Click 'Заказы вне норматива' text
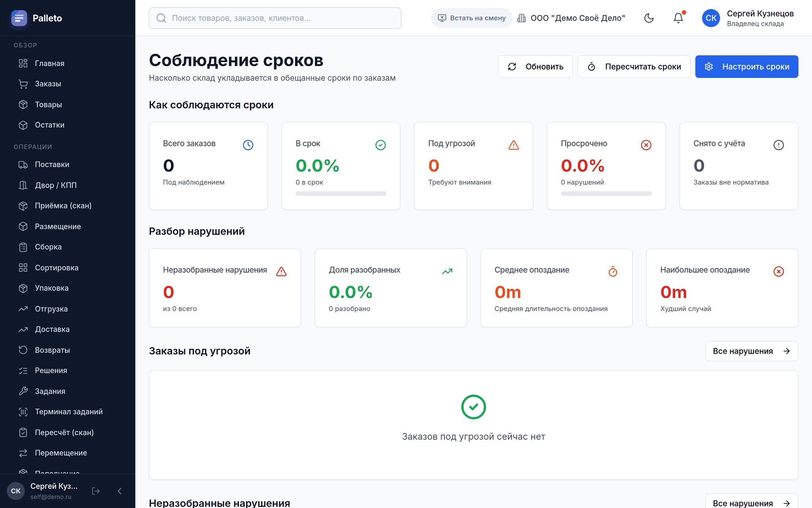 731,182
